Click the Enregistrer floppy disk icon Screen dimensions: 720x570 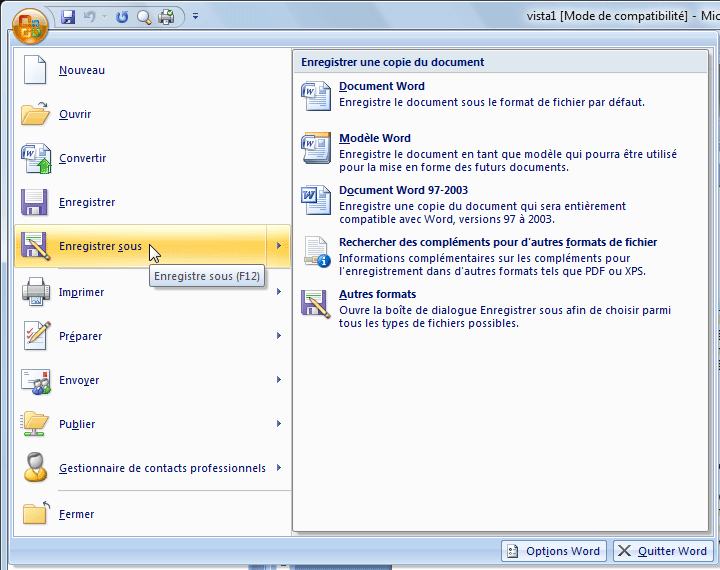[x=34, y=202]
